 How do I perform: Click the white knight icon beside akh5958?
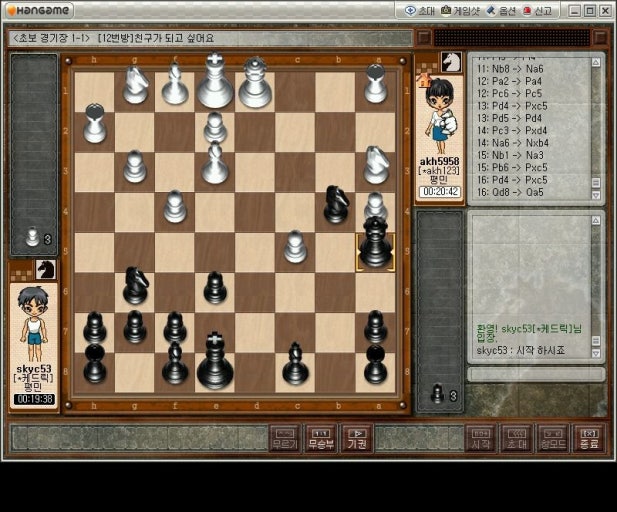tap(451, 62)
